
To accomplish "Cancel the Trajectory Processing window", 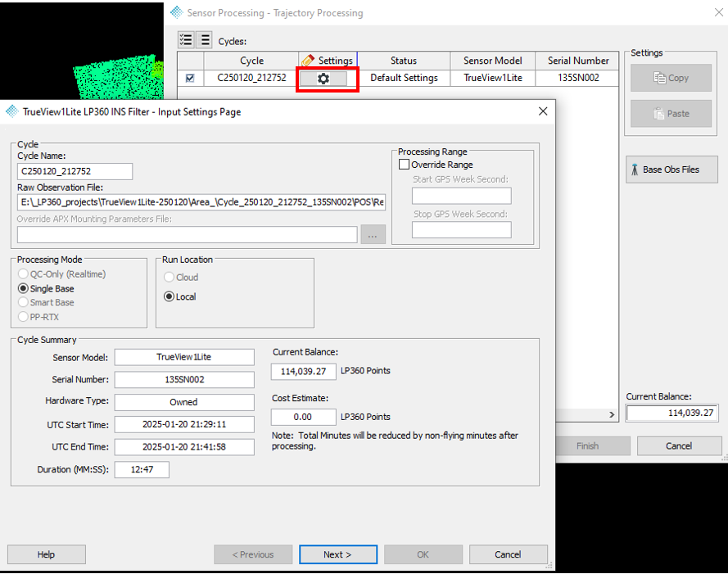I will (679, 445).
